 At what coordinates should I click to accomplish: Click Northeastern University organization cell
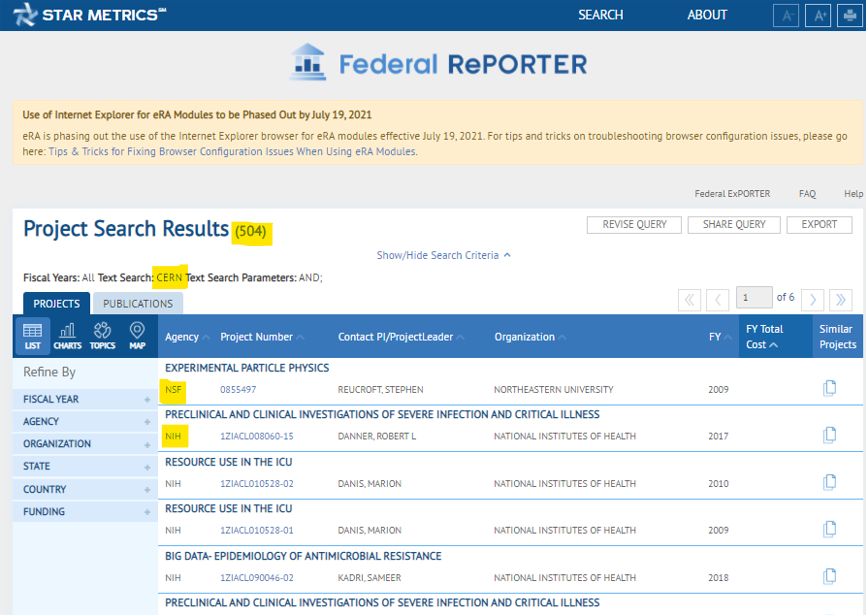[x=553, y=390]
